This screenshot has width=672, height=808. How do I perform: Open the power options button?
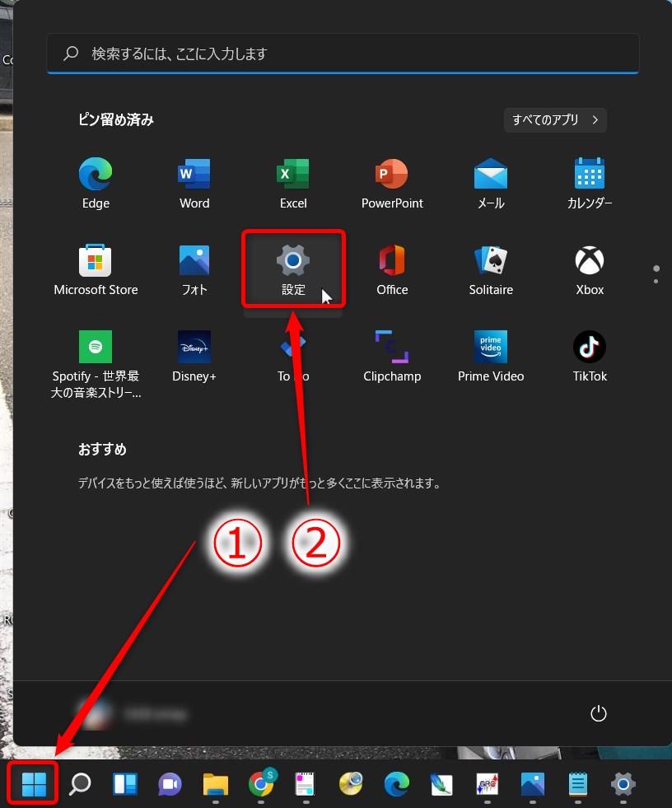598,714
